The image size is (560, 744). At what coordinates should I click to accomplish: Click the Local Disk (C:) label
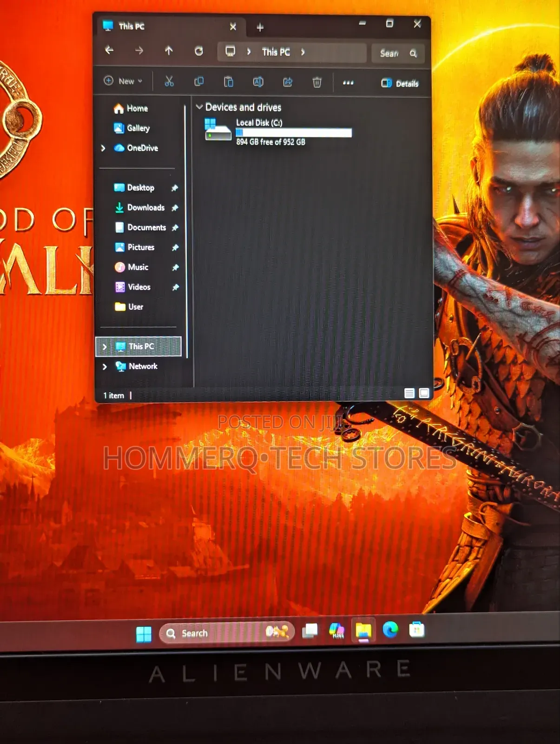point(259,123)
